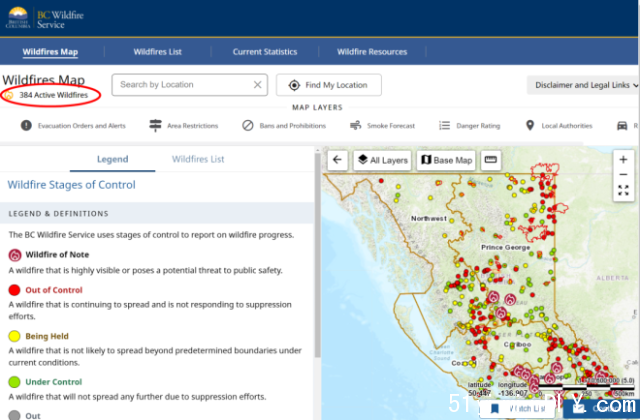Click the location crosshair icon

(x=294, y=85)
